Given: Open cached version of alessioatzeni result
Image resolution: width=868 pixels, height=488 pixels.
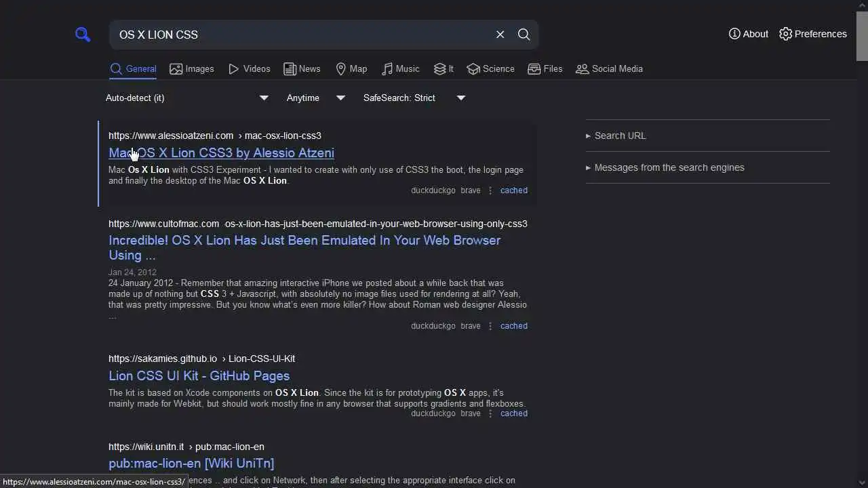Looking at the screenshot, I should click(514, 190).
